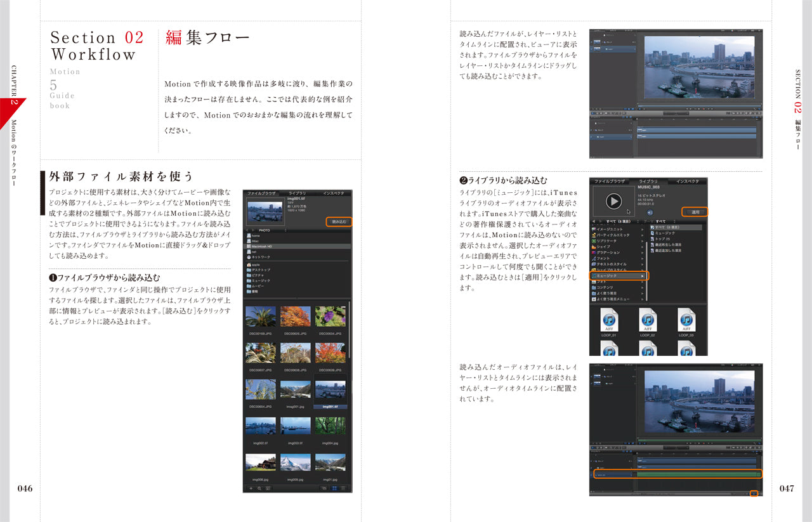Switch File Browser to icon grid view
This screenshot has height=522, width=812.
coord(334,488)
